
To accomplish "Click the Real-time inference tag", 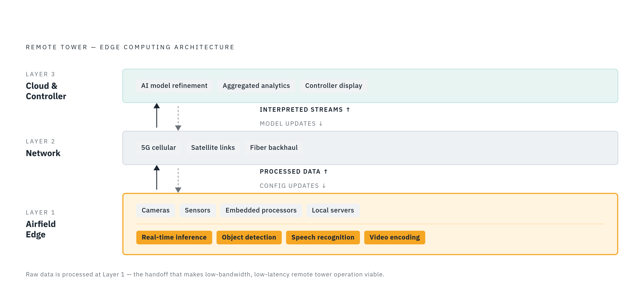I will tap(174, 237).
